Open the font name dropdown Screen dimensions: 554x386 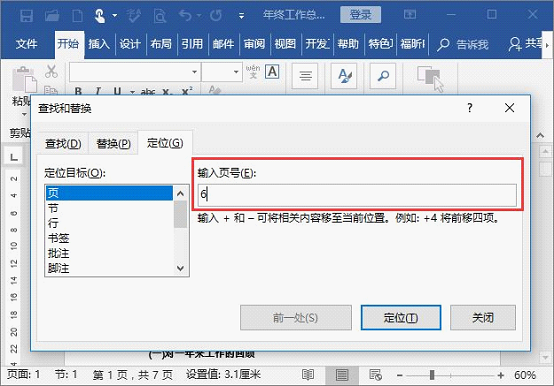pos(194,72)
